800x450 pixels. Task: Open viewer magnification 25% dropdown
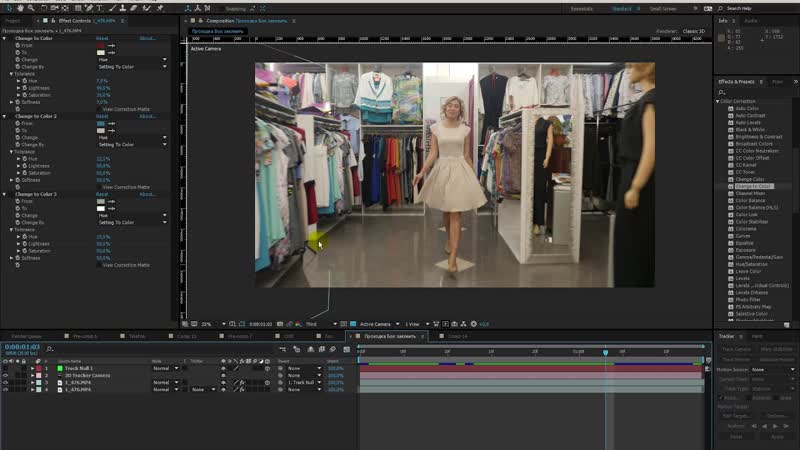213,324
